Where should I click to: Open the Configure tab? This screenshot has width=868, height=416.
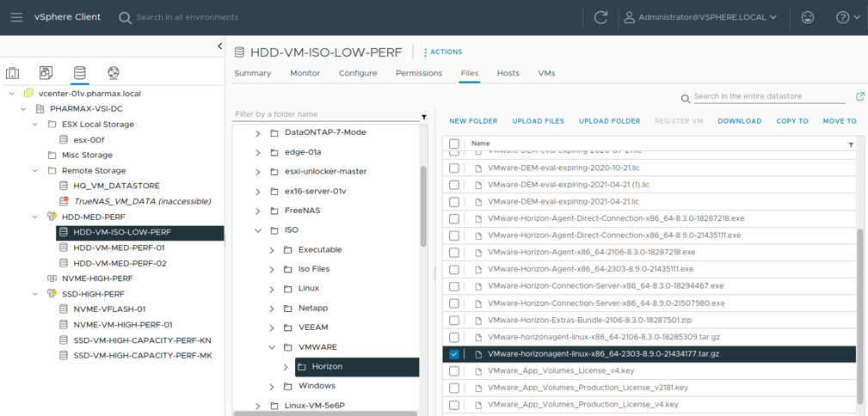[358, 73]
